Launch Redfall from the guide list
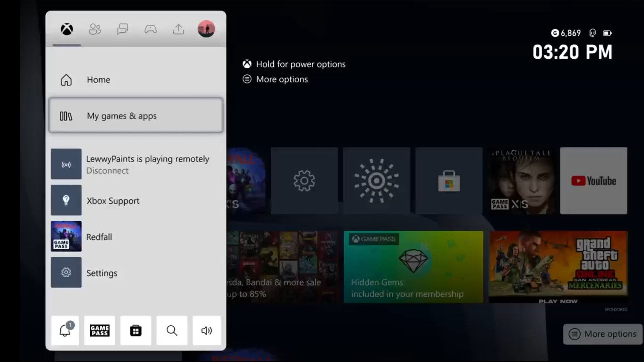644x362 pixels. (x=136, y=236)
